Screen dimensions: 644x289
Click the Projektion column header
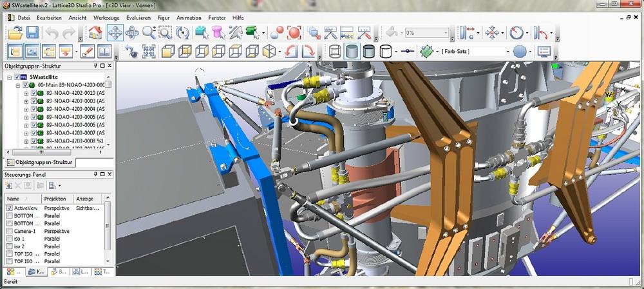(x=55, y=199)
